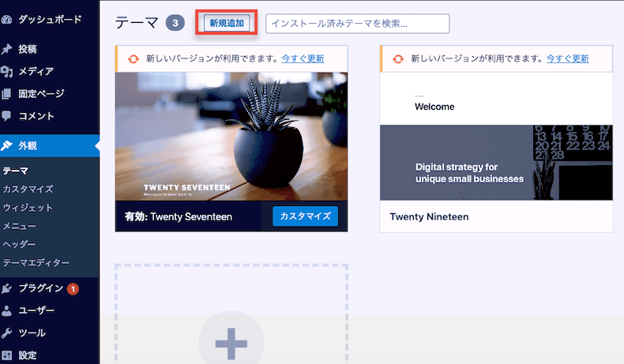Click the plugin icon beside プラグイン
The image size is (624, 364).
pos(6,288)
